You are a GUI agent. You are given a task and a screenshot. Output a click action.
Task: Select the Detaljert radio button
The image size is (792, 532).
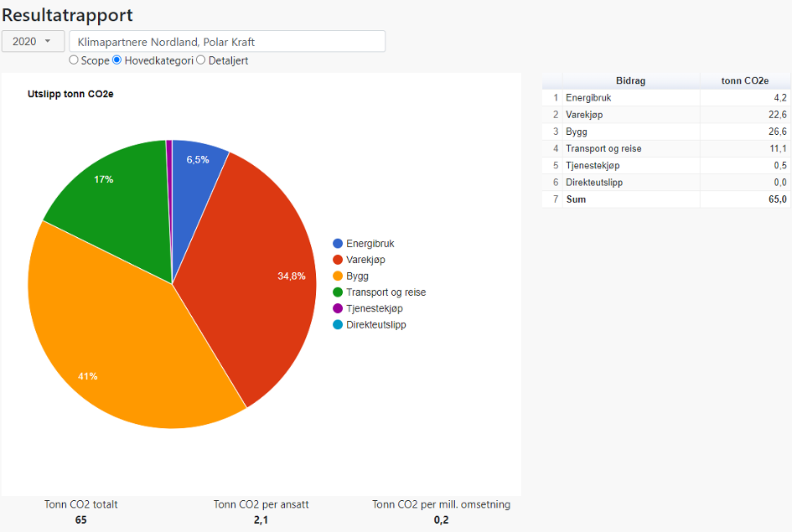[201, 60]
